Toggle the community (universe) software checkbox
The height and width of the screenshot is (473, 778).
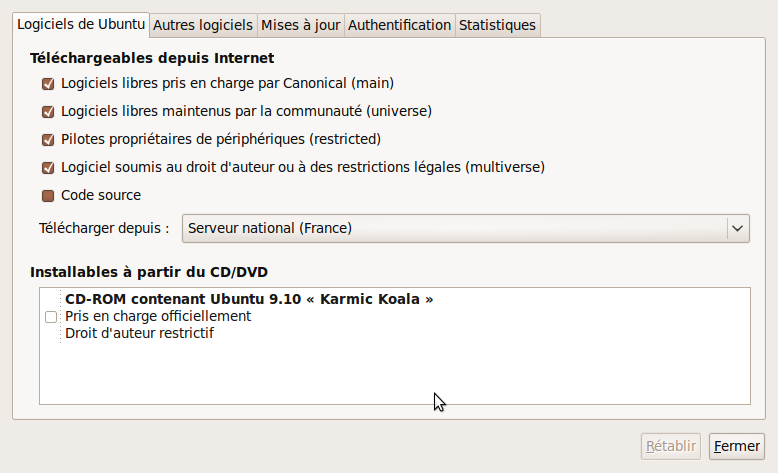(48, 112)
